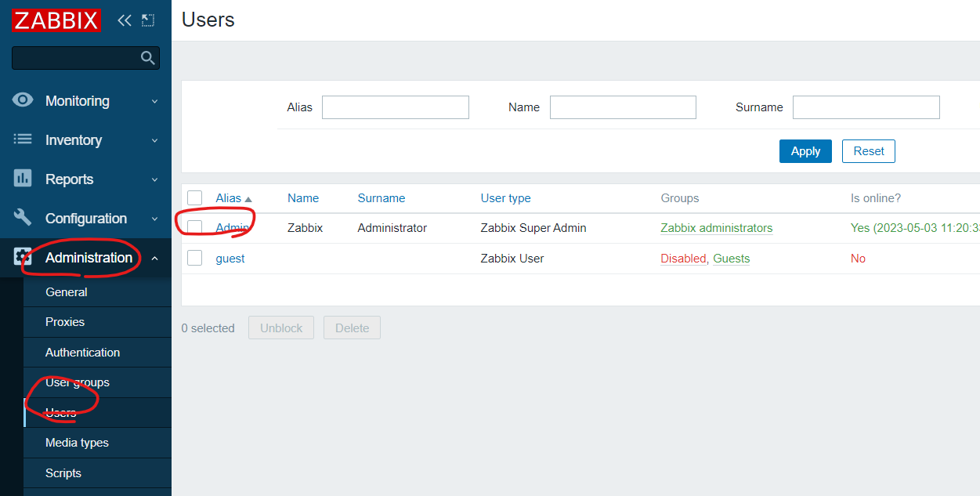Screen dimensions: 980x496
Task: Expand the Reports menu chevron
Action: pyautogui.click(x=154, y=179)
